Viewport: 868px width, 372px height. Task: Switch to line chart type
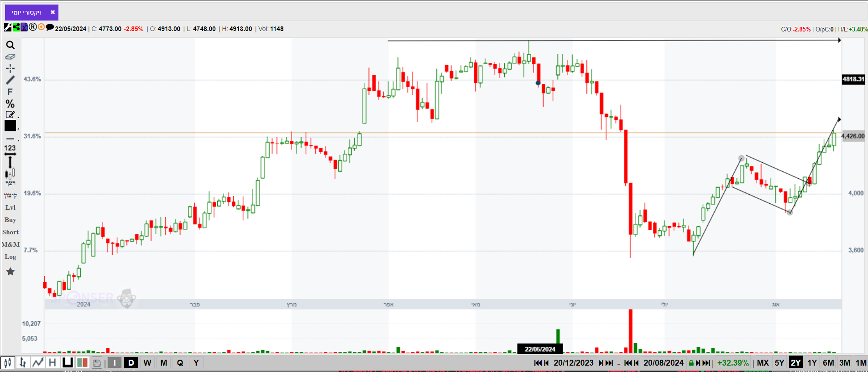click(x=38, y=363)
